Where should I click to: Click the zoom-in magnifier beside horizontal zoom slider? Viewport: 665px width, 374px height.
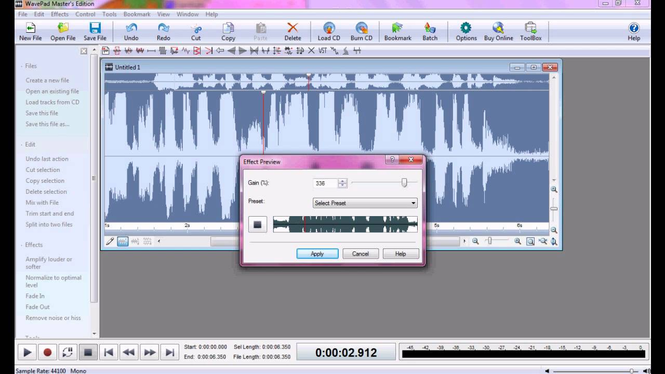point(518,241)
